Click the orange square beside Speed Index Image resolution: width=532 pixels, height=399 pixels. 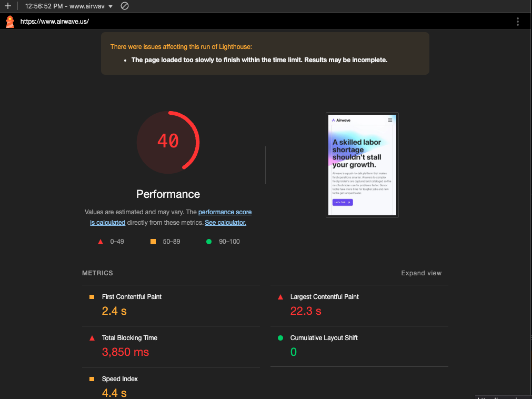point(92,379)
